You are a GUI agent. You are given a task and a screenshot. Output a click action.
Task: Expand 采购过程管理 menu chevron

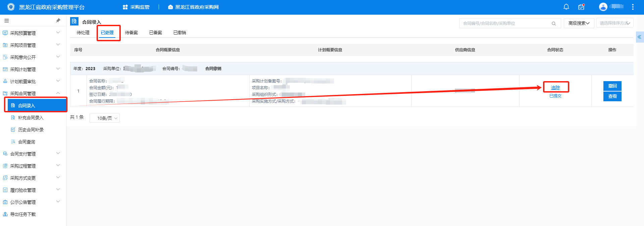(58, 165)
